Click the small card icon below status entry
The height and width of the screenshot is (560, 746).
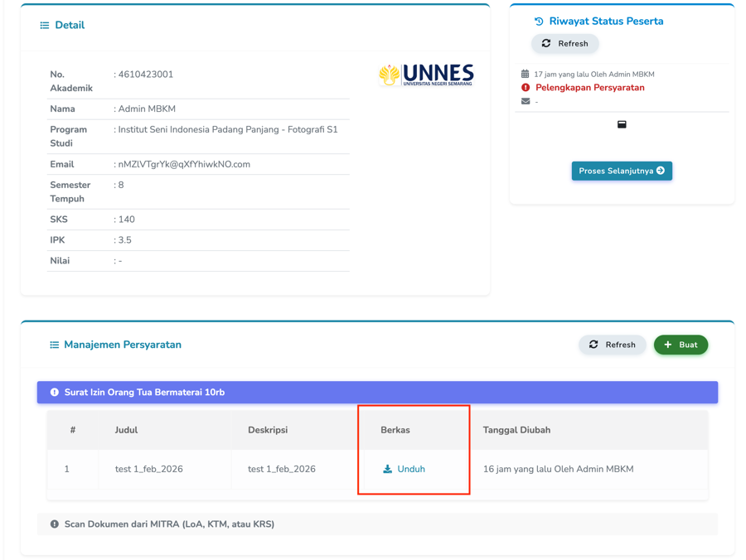622,124
